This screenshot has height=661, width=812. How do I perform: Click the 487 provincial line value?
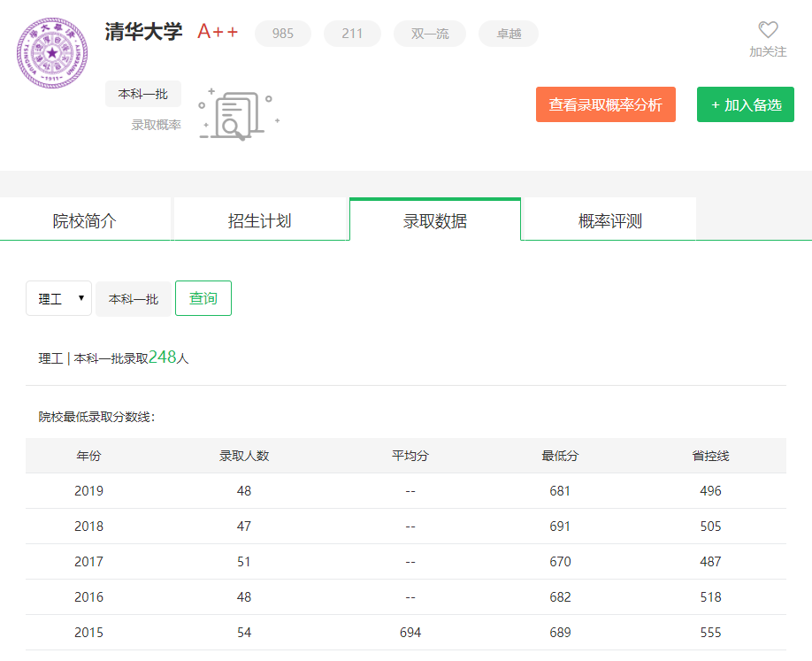click(710, 562)
